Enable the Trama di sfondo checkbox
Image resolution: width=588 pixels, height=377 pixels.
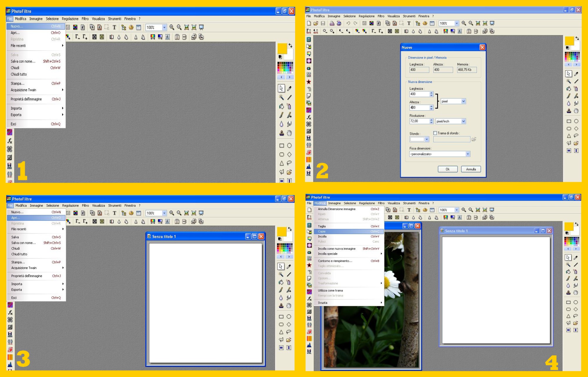coord(435,133)
